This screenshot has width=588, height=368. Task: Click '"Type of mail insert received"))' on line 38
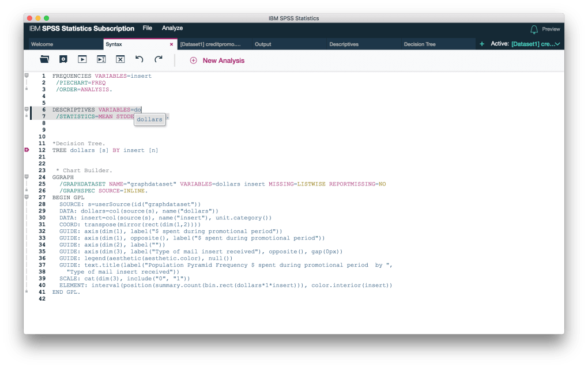pos(123,272)
